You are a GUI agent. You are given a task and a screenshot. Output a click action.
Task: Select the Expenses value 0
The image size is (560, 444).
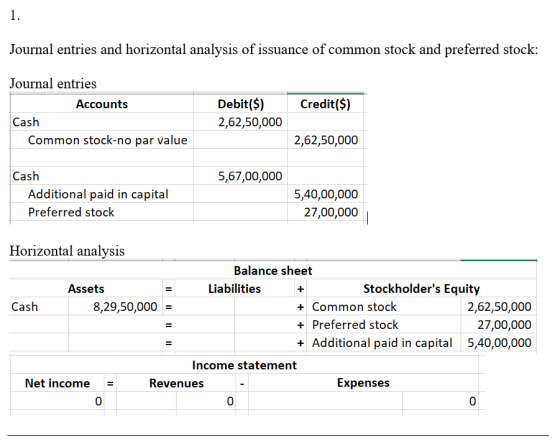[x=472, y=401]
